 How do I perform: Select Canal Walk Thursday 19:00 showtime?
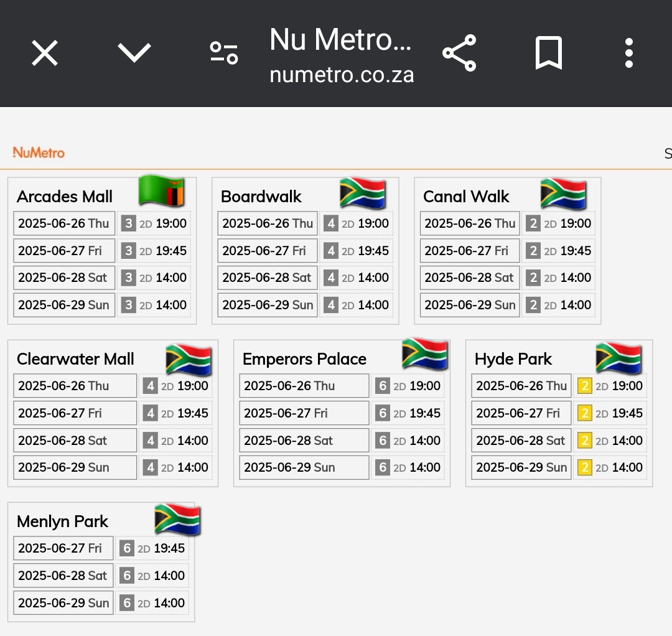(x=558, y=223)
